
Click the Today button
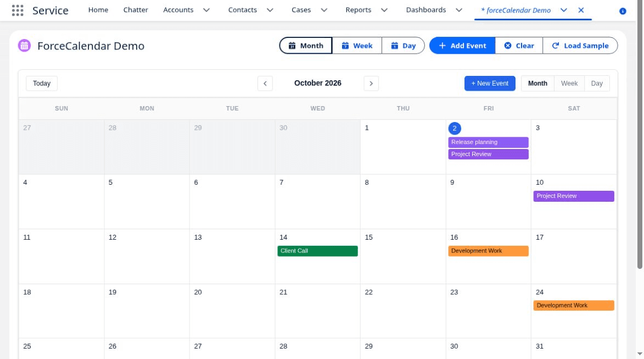[42, 84]
